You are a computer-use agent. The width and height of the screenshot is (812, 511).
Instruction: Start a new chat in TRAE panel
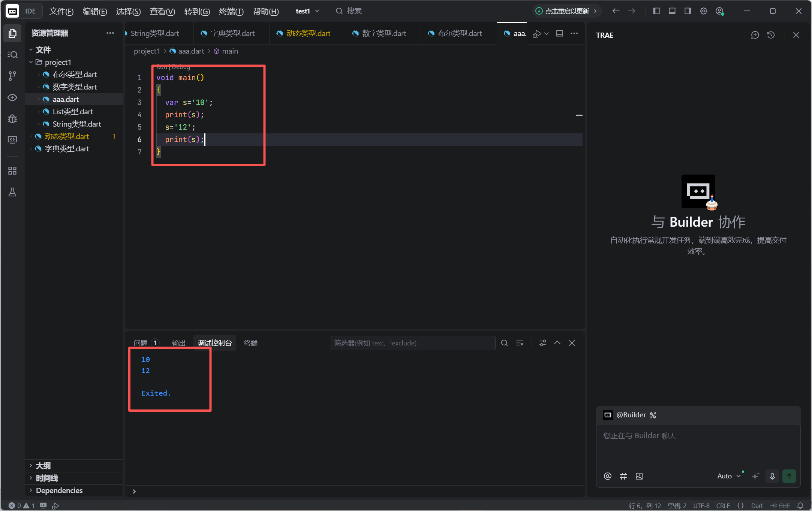[x=755, y=35]
